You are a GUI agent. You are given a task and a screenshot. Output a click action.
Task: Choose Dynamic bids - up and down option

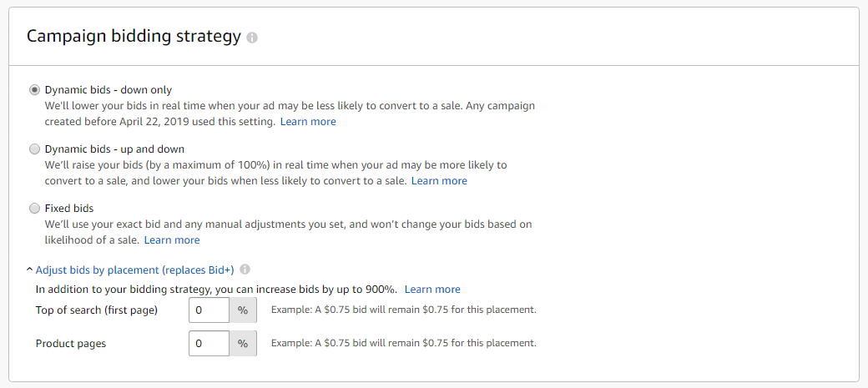(34, 149)
